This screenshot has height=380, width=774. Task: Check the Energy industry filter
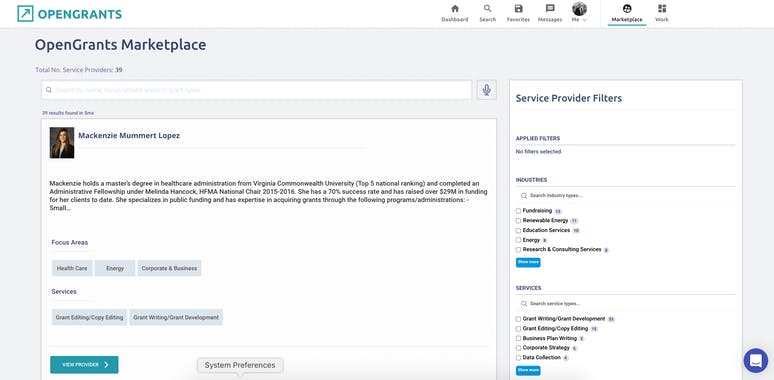[518, 240]
